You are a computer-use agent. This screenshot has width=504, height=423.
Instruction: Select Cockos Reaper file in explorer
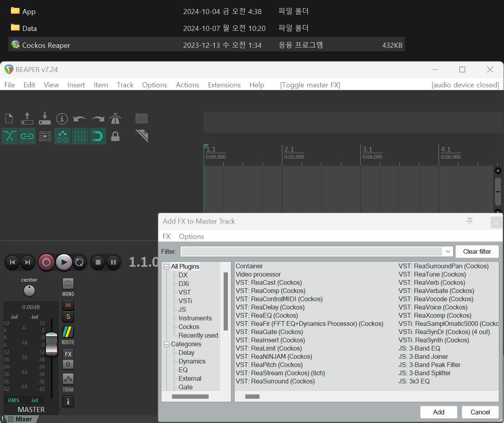point(206,45)
